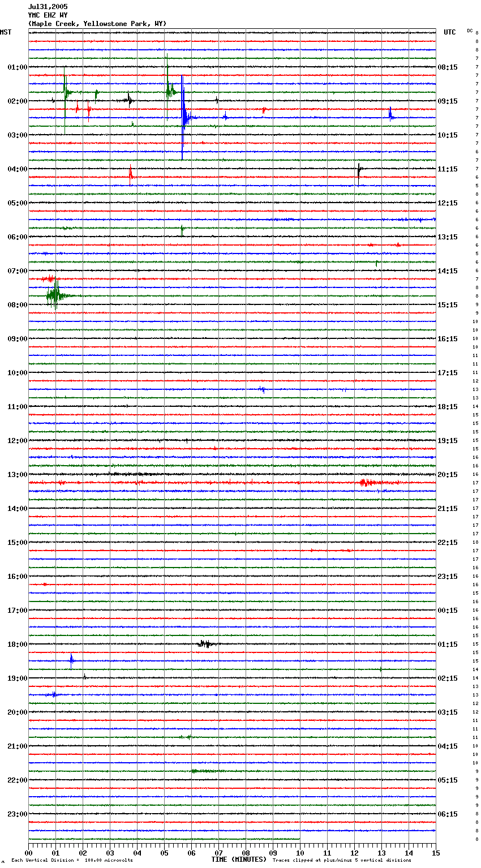Click the '00' minute tick label

tap(28, 853)
